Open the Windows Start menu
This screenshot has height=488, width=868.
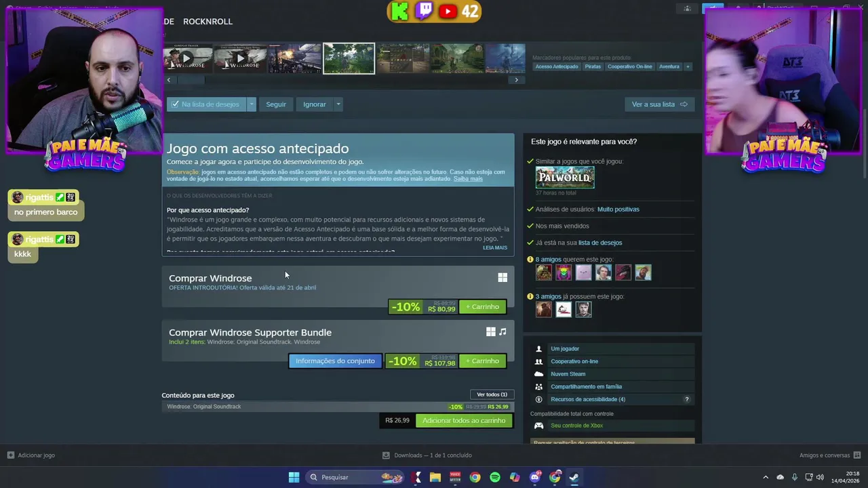click(x=294, y=477)
